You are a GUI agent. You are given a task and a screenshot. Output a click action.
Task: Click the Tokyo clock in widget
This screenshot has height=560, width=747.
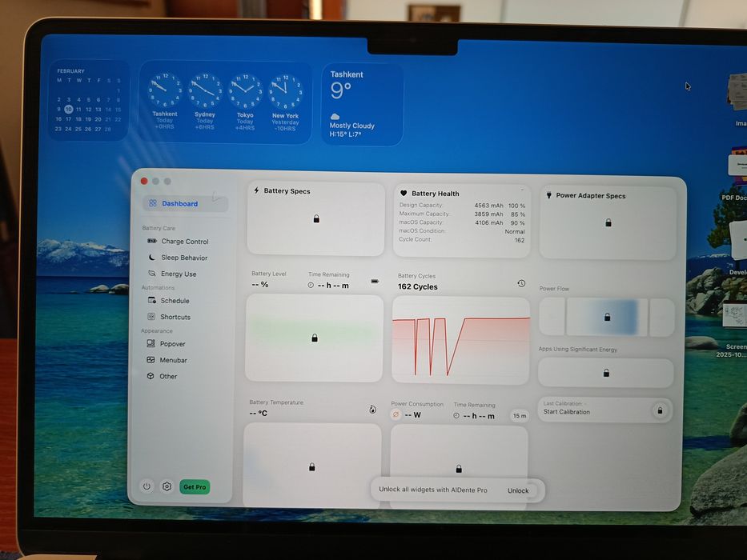click(245, 91)
